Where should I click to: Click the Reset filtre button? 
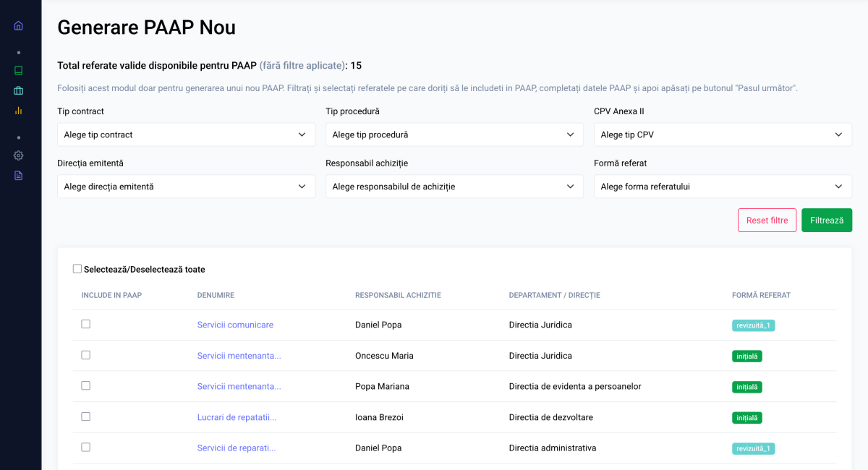point(767,221)
